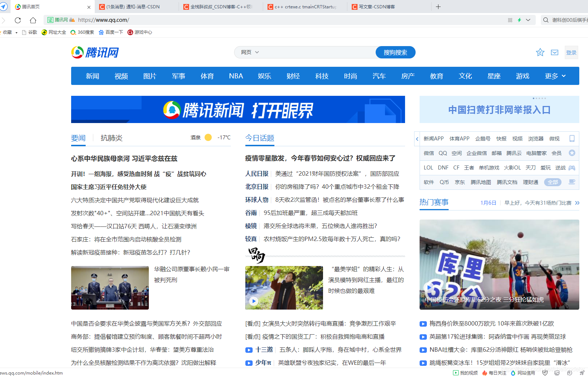588x376 pixels.
Task: Open the 360搜索 bookmark
Action: (82, 32)
